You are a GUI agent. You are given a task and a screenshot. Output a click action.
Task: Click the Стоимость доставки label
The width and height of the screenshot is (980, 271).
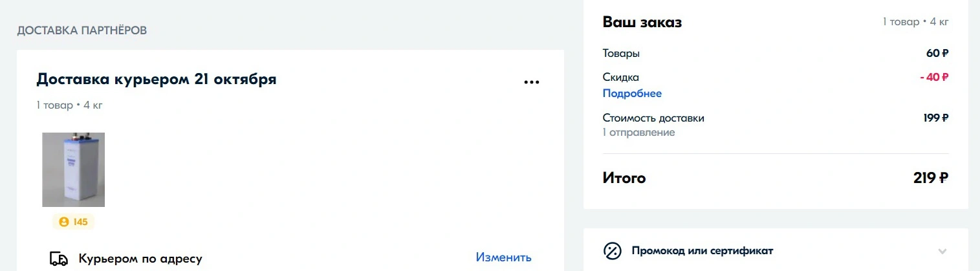point(653,118)
